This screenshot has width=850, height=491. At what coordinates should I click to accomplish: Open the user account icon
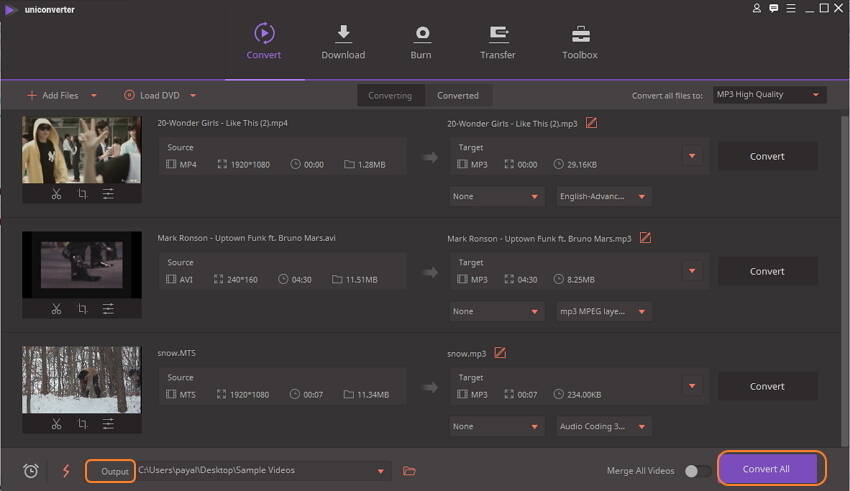tap(756, 8)
